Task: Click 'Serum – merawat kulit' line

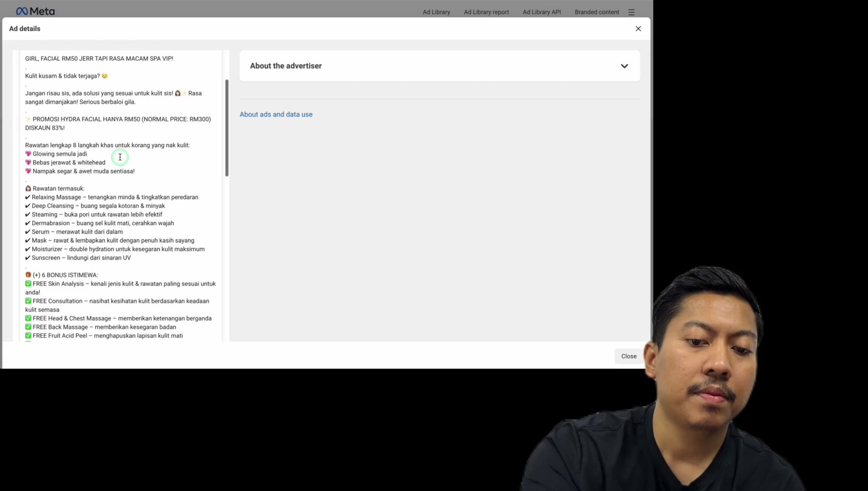Action: (74, 232)
